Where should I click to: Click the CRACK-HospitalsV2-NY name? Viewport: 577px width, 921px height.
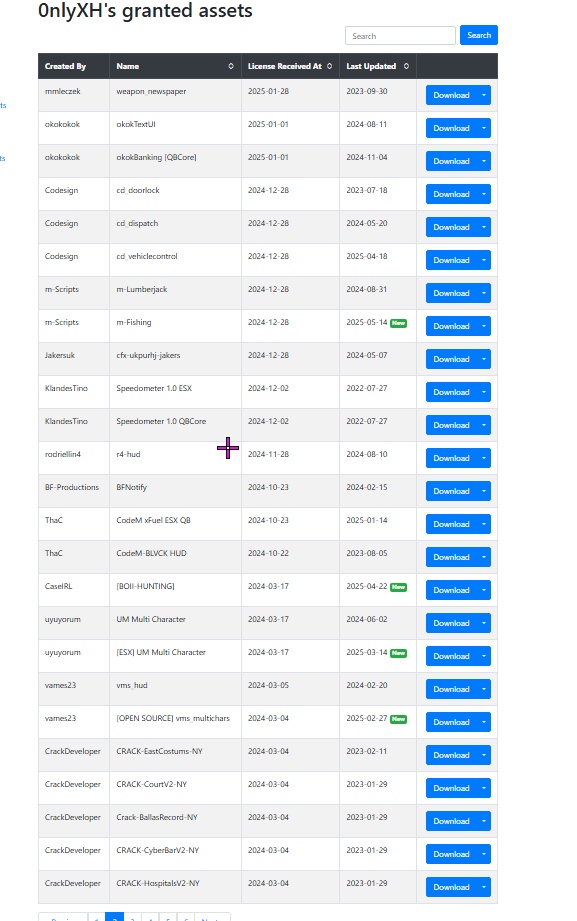pos(158,883)
